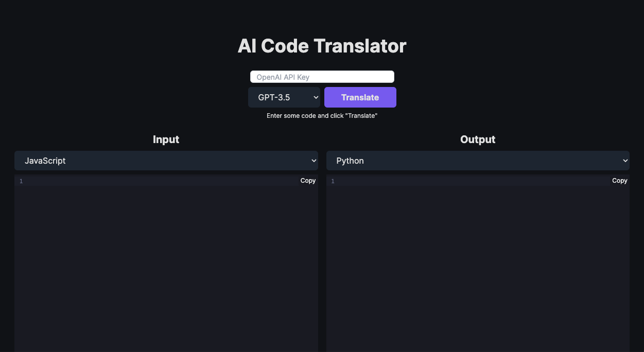This screenshot has width=644, height=352.
Task: Open the GPT-3.5 model dropdown
Action: (x=284, y=97)
